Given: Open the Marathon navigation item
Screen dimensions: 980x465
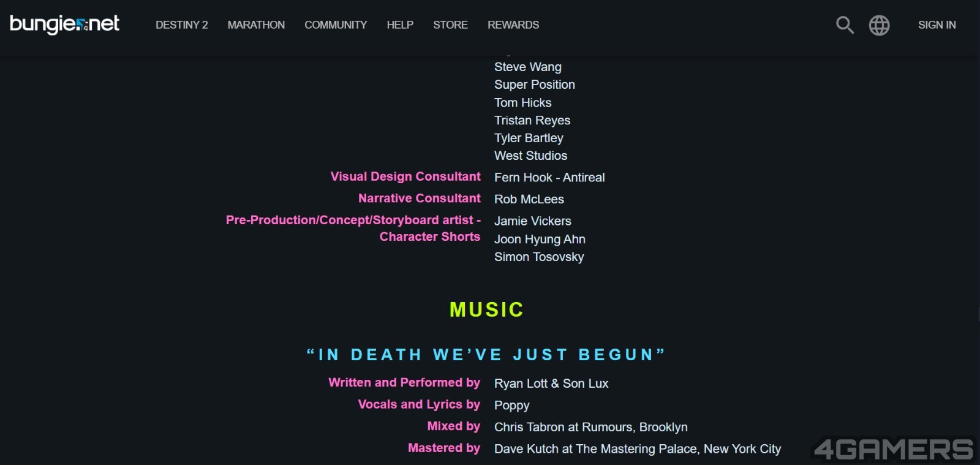Looking at the screenshot, I should coord(256,25).
